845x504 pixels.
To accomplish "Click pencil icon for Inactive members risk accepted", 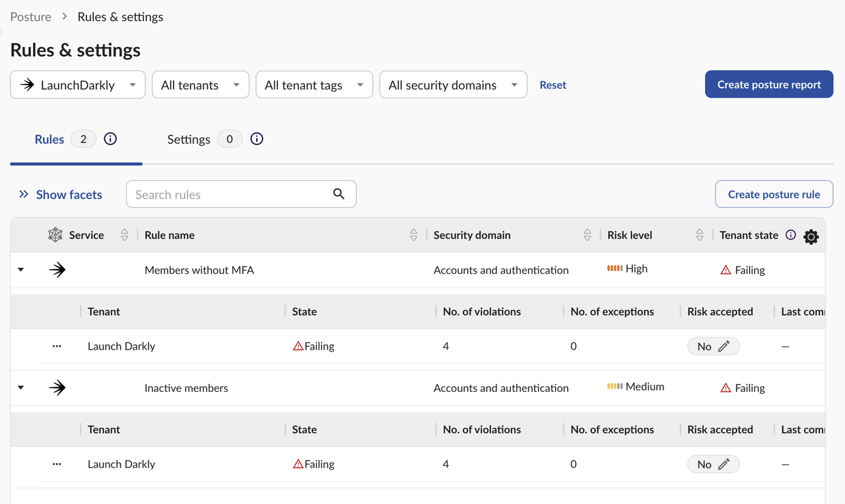I will pyautogui.click(x=724, y=464).
